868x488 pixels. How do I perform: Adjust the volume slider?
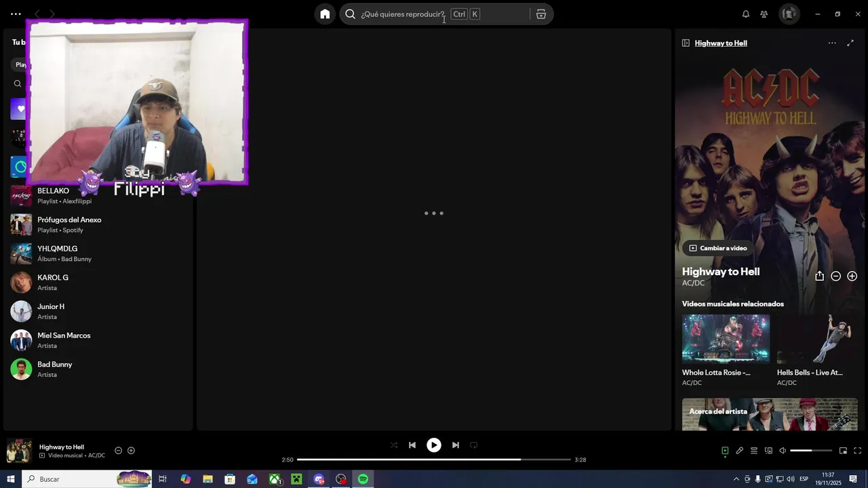(811, 451)
